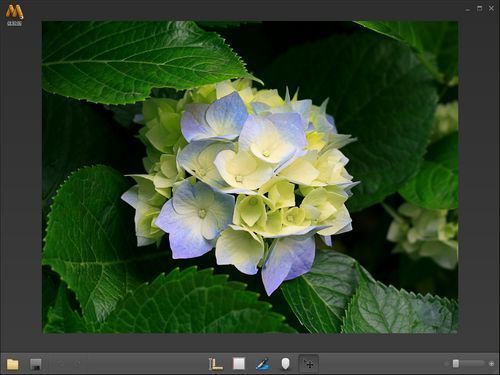Open an image with the folder icon
Screen dimensions: 500x375
(x=13, y=364)
